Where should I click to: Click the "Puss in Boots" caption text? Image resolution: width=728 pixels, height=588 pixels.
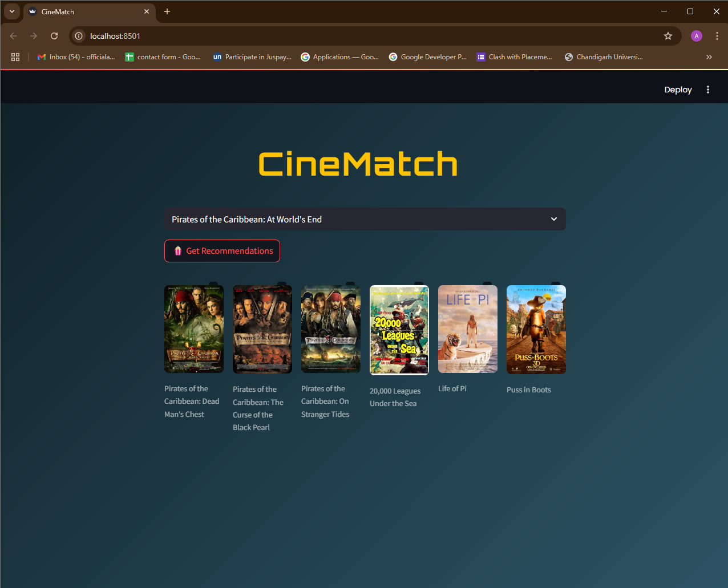pos(529,390)
